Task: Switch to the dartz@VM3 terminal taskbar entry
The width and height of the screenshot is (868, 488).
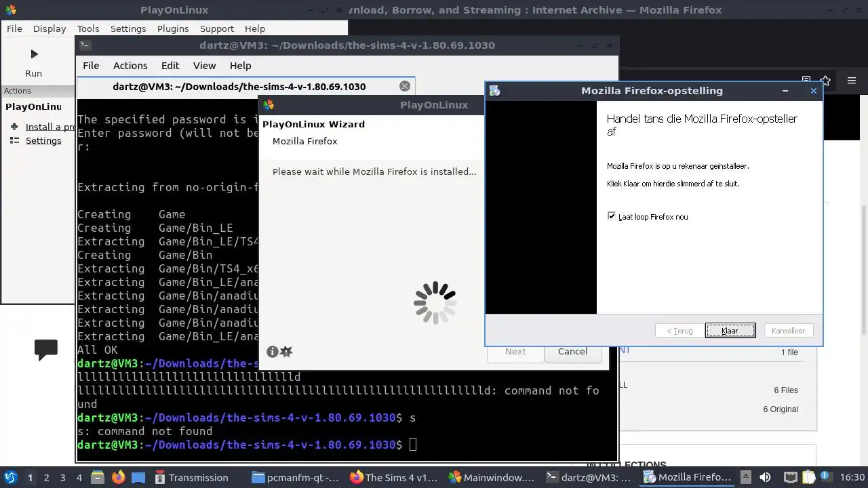Action: click(x=590, y=477)
